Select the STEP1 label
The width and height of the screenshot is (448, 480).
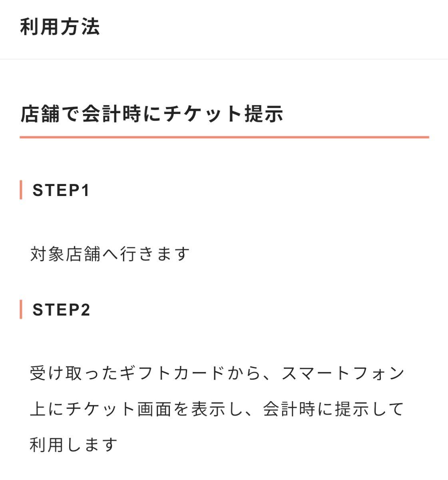pos(61,190)
